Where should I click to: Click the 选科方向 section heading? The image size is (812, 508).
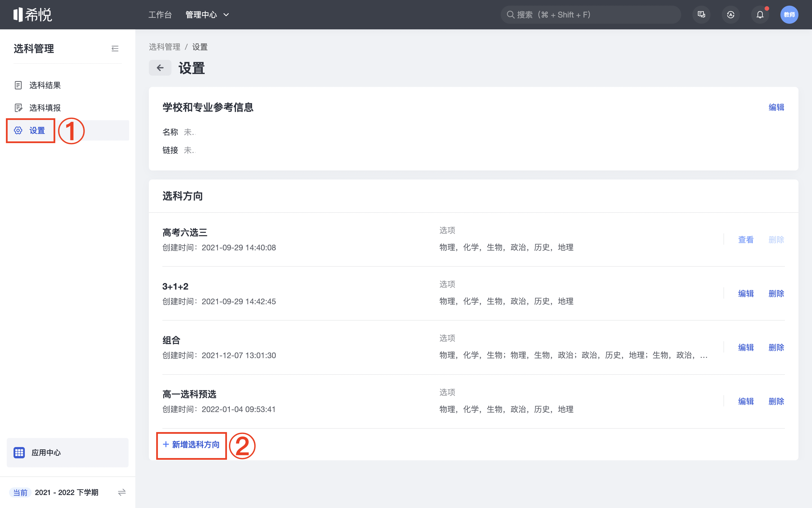(x=182, y=196)
